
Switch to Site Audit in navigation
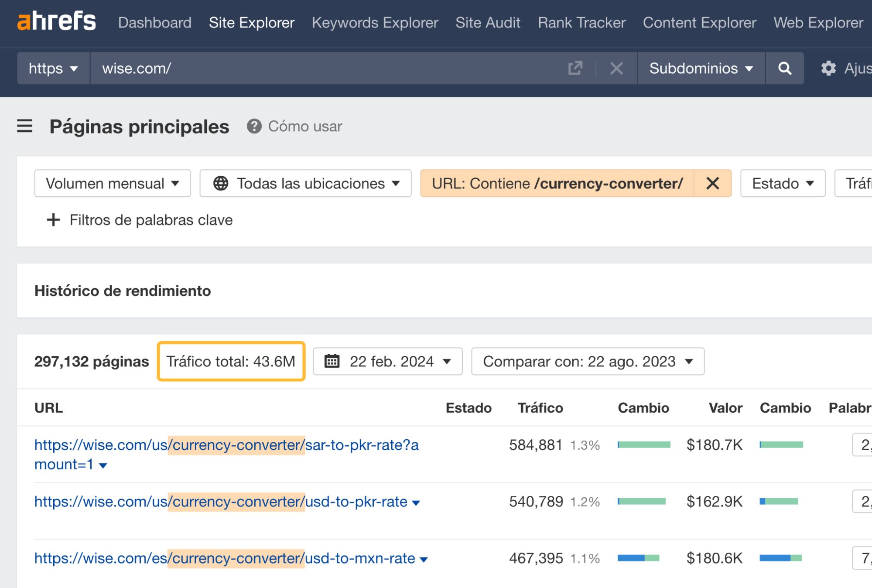488,23
